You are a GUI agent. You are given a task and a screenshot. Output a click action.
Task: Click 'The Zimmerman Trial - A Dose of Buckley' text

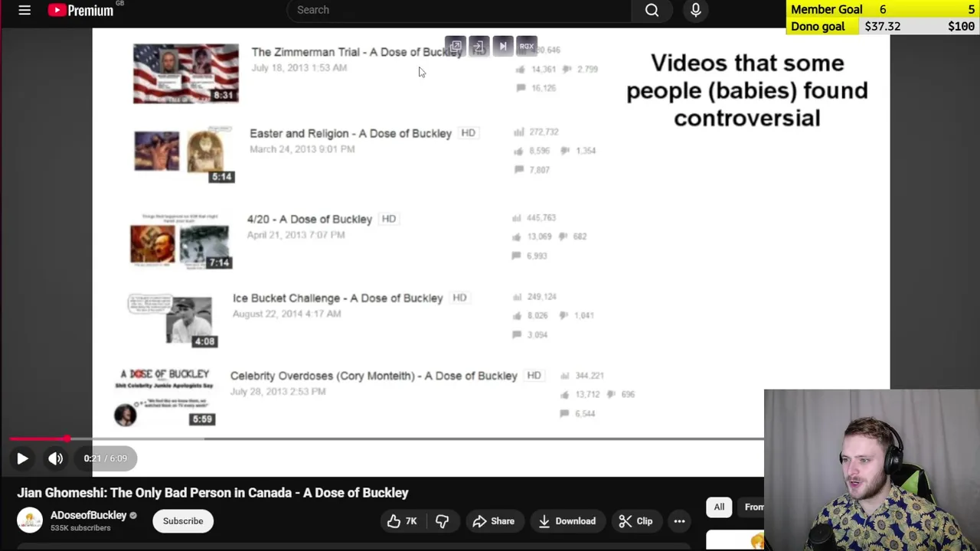[x=357, y=52]
